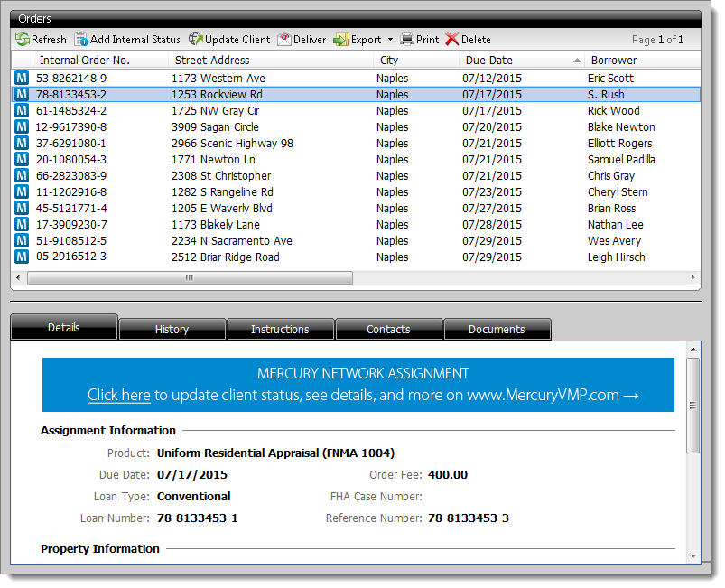Click the City column header
The width and height of the screenshot is (725, 588).
[416, 61]
